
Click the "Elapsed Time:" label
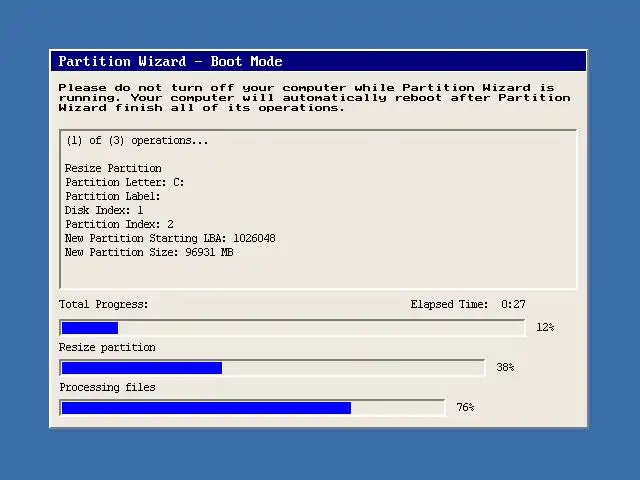tap(449, 304)
